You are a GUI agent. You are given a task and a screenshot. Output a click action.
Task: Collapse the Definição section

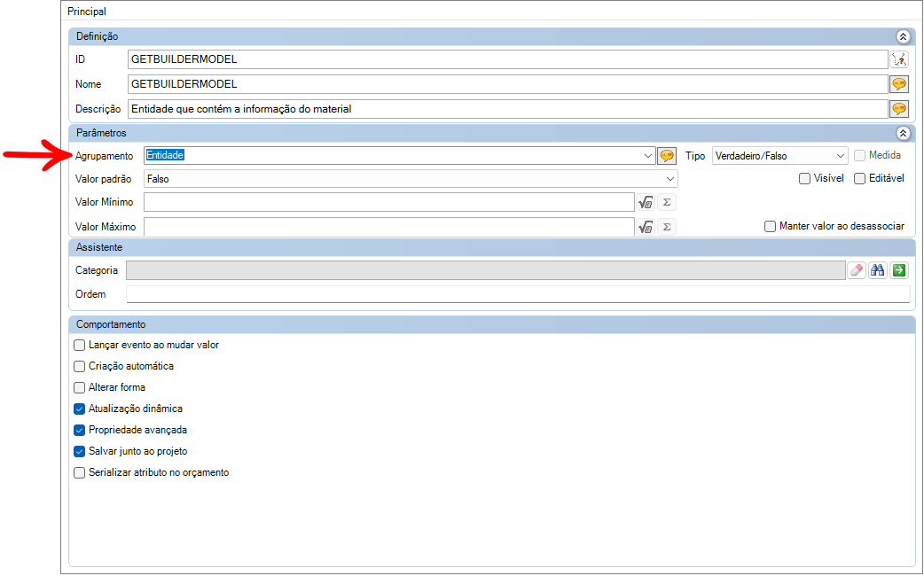coord(903,36)
